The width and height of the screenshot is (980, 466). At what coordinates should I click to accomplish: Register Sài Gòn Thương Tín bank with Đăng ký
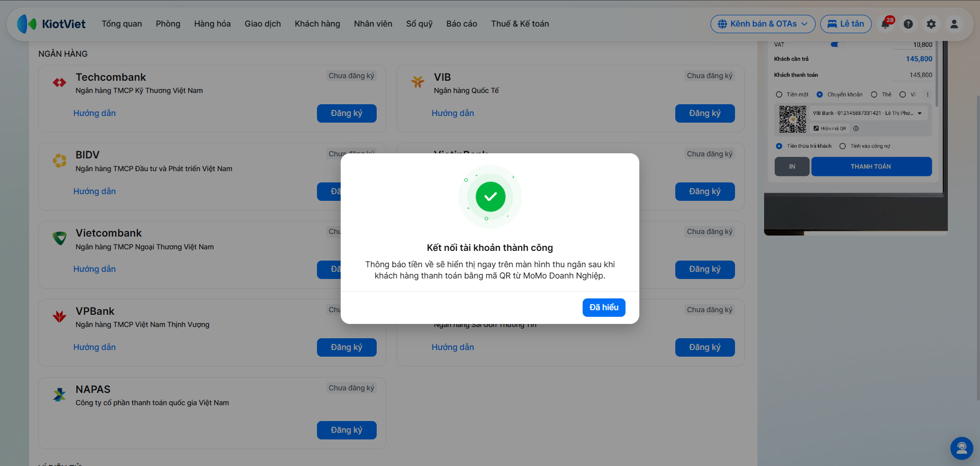705,347
